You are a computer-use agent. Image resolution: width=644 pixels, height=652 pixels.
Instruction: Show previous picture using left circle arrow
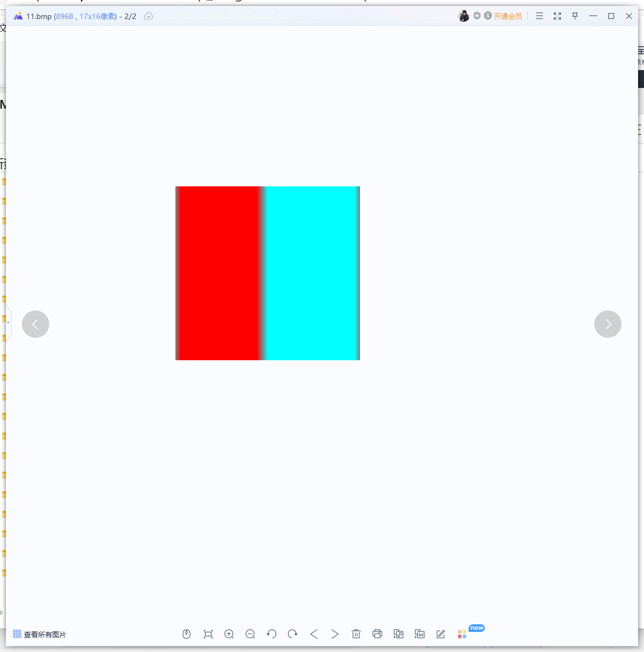click(35, 324)
